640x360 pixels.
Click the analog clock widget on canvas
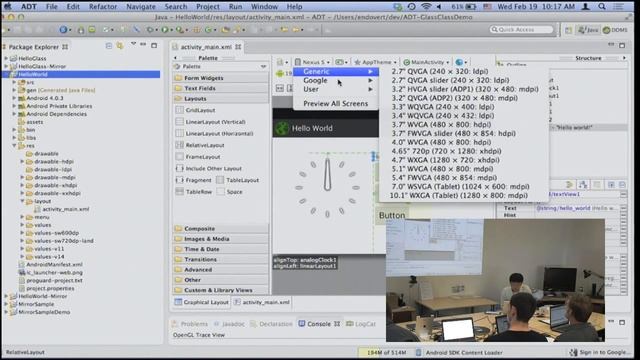point(327,187)
